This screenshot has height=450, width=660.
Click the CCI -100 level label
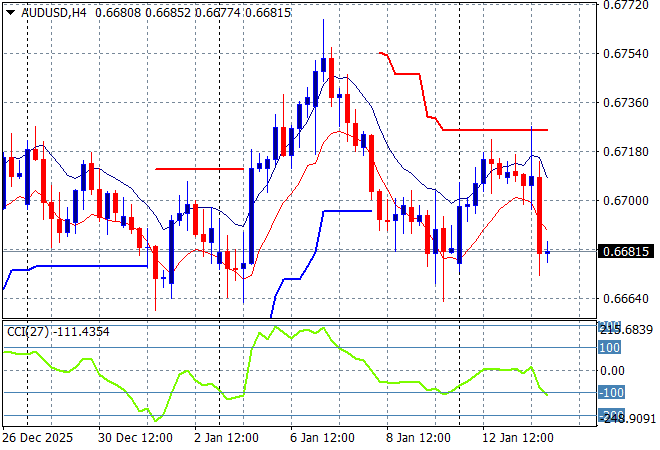click(x=610, y=393)
